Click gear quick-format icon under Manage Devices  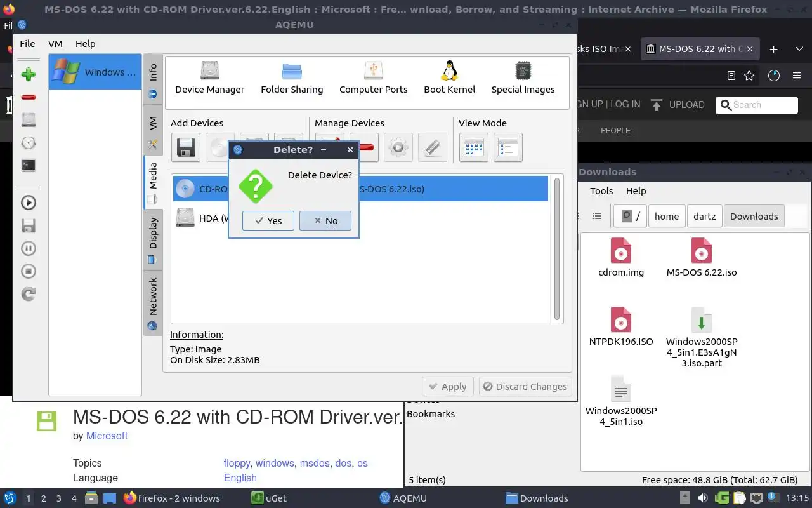[x=398, y=147]
